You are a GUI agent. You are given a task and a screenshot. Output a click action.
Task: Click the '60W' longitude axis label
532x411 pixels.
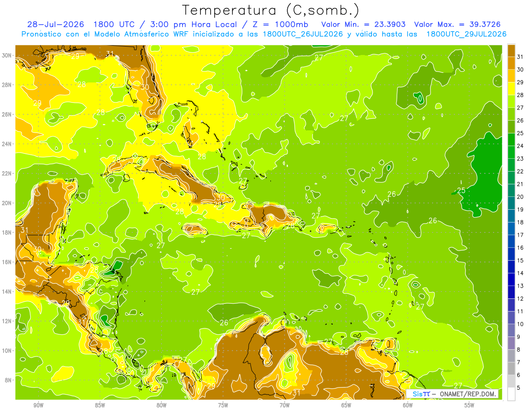click(x=408, y=405)
